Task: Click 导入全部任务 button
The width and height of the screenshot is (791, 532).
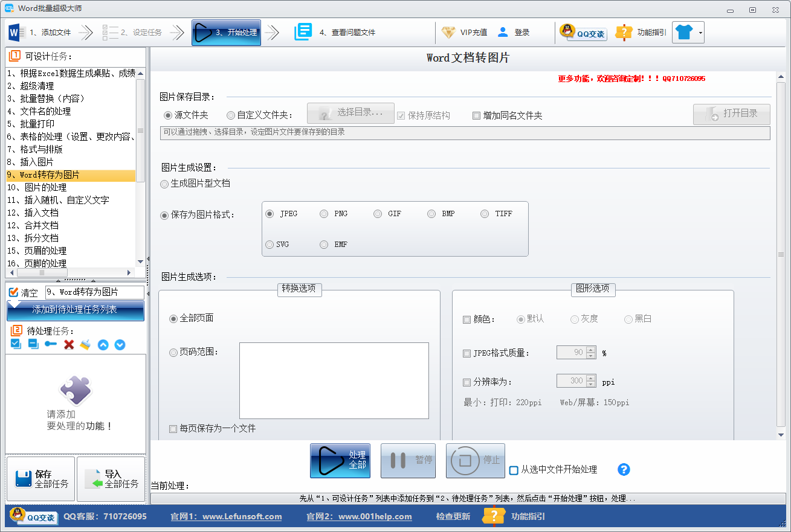Action: click(111, 479)
